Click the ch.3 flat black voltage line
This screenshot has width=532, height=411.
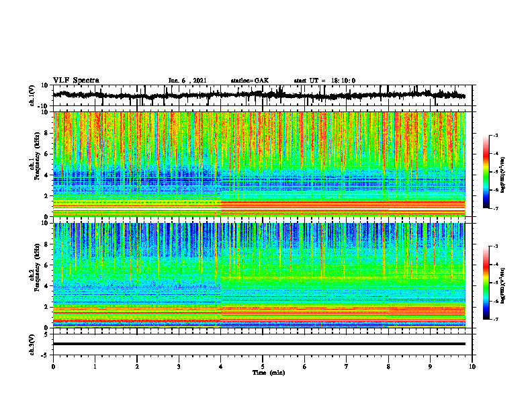(x=259, y=344)
